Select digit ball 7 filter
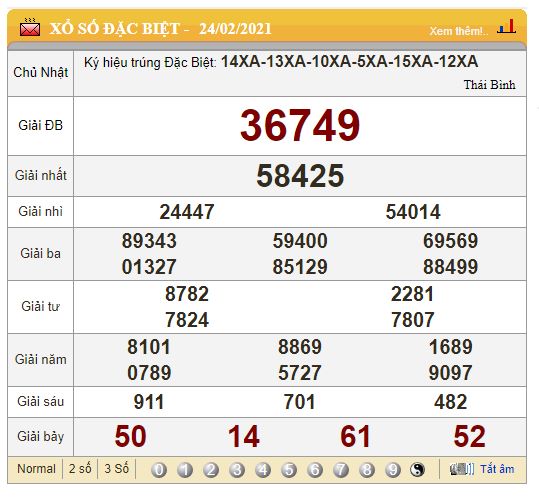The height and width of the screenshot is (498, 539). pyautogui.click(x=341, y=470)
